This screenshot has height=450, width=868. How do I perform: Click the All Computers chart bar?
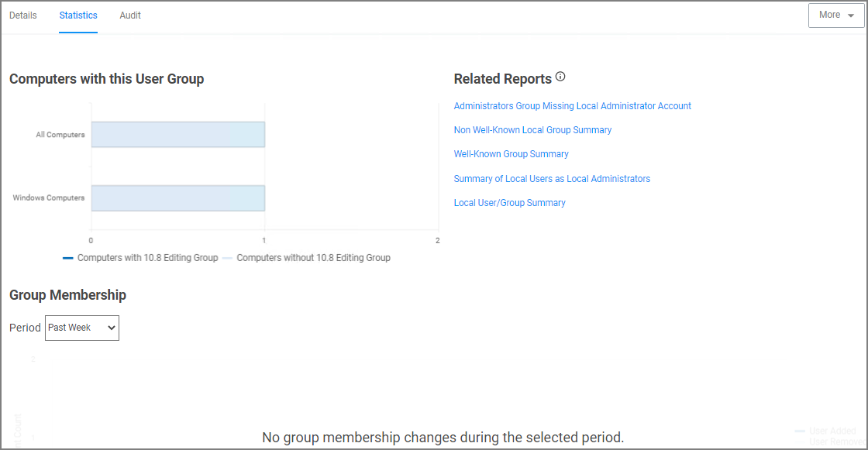tap(177, 135)
